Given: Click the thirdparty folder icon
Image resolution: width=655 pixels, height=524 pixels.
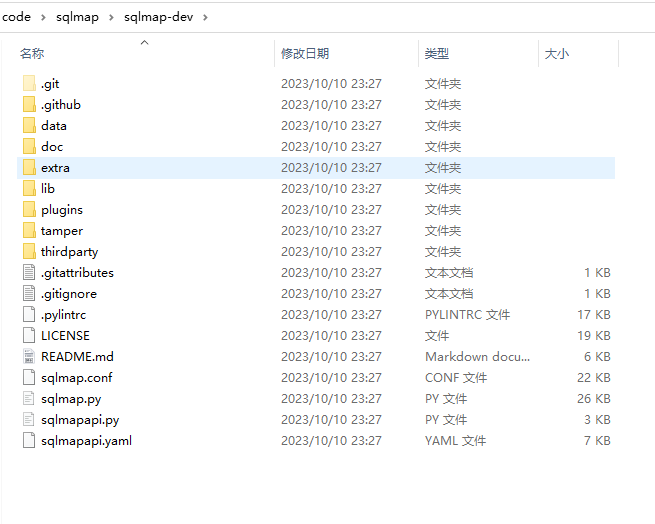Looking at the screenshot, I should point(29,252).
